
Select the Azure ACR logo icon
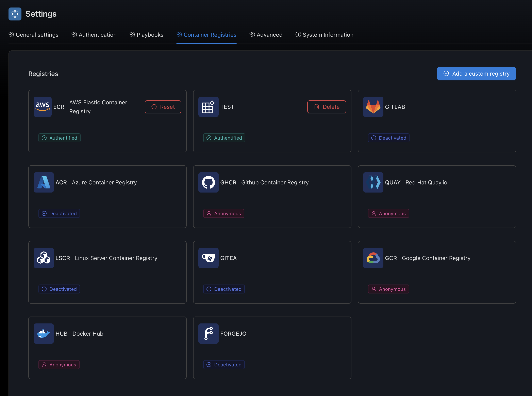click(44, 182)
